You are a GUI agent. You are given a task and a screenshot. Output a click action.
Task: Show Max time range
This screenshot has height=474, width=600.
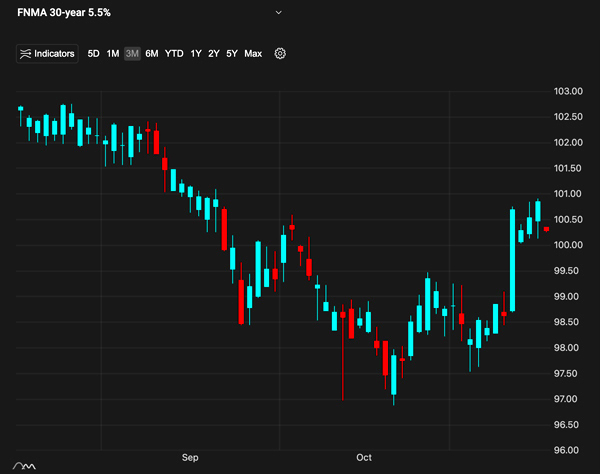pos(253,54)
